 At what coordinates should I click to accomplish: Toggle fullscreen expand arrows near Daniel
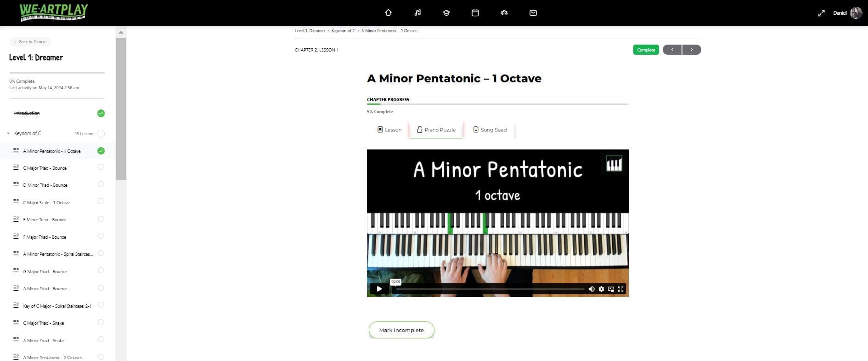tap(822, 13)
